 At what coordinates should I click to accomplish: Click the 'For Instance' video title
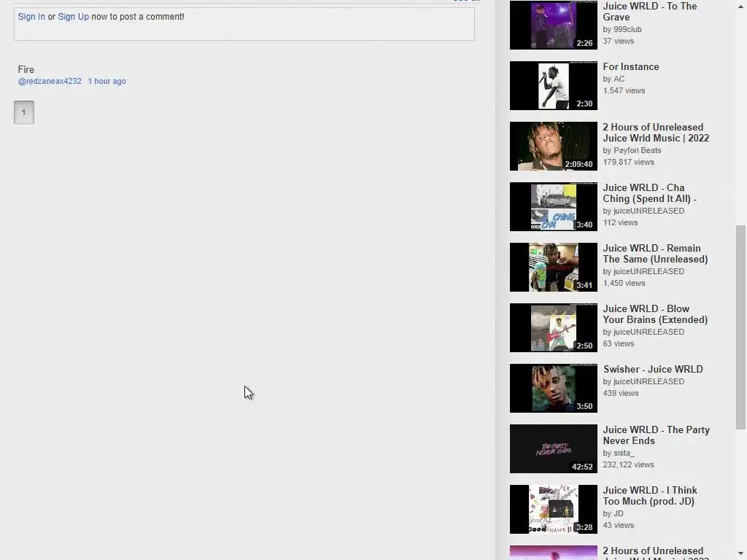[x=631, y=66]
